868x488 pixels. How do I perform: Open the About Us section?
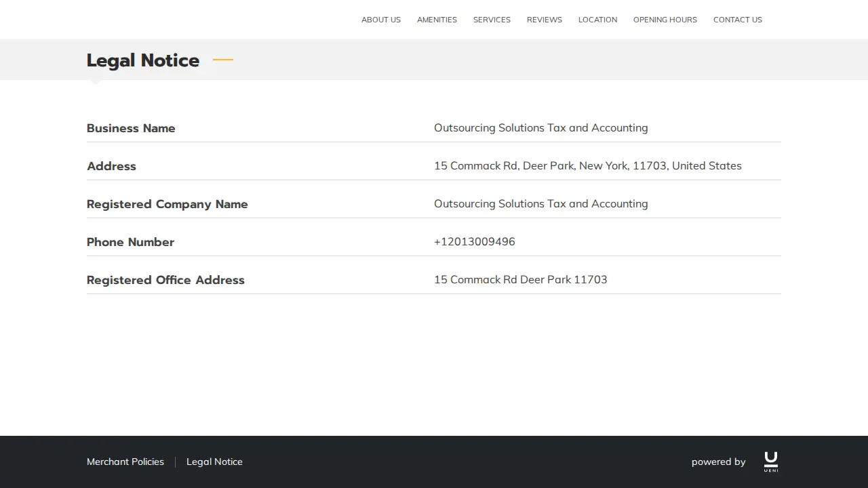click(x=381, y=20)
